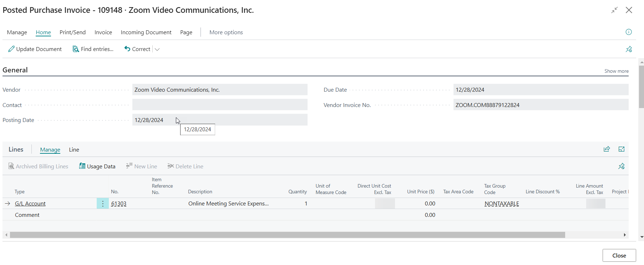Open the information icon at top right

[629, 32]
